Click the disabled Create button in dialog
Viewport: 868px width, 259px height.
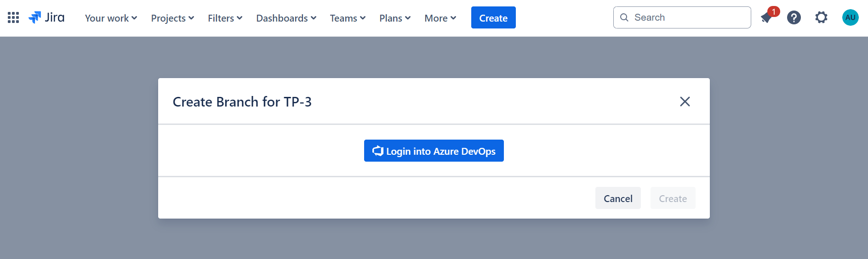click(x=673, y=198)
